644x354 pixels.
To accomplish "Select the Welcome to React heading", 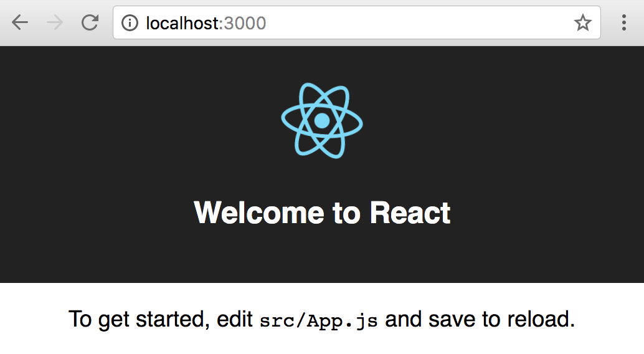I will pos(322,213).
